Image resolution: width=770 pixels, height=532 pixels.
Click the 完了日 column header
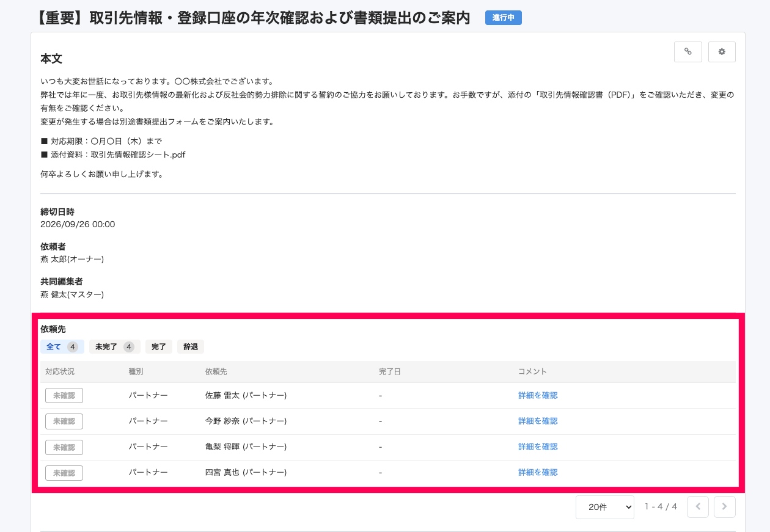point(390,371)
